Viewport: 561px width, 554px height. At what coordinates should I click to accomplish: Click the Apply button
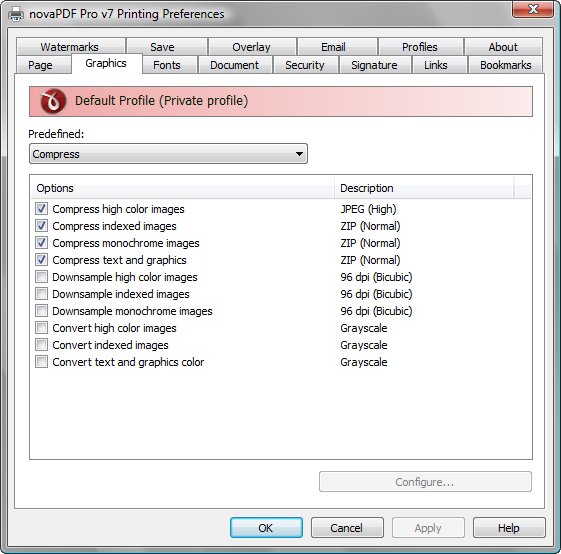click(428, 528)
